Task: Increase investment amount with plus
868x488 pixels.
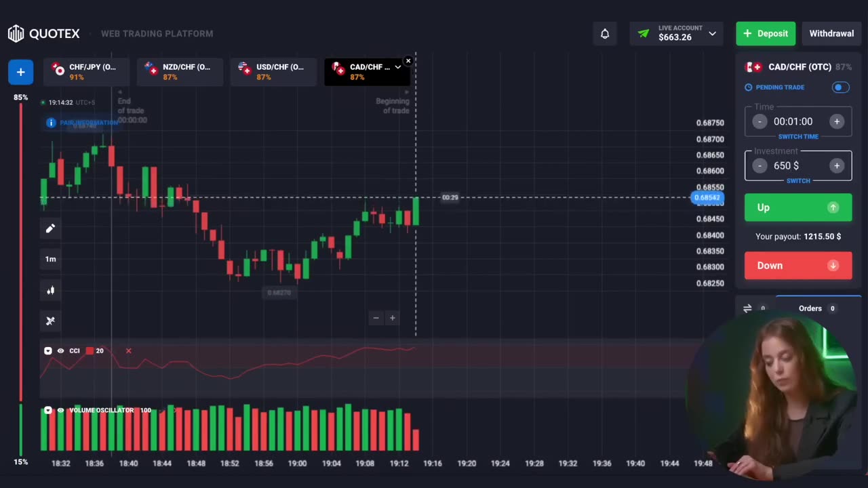Action: tap(837, 165)
